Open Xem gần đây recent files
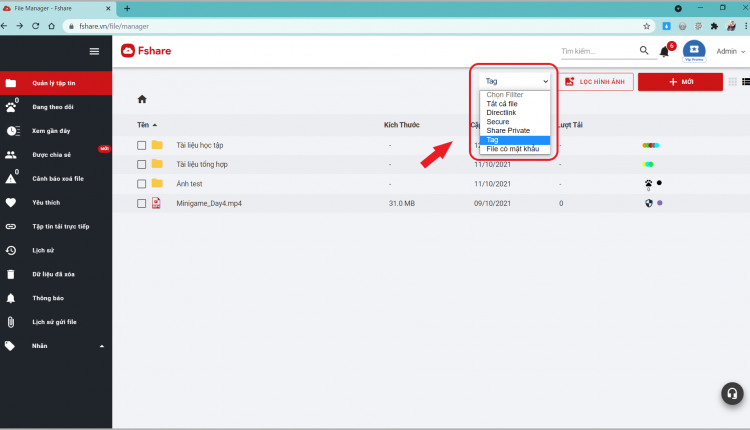This screenshot has width=750, height=430. [56, 131]
